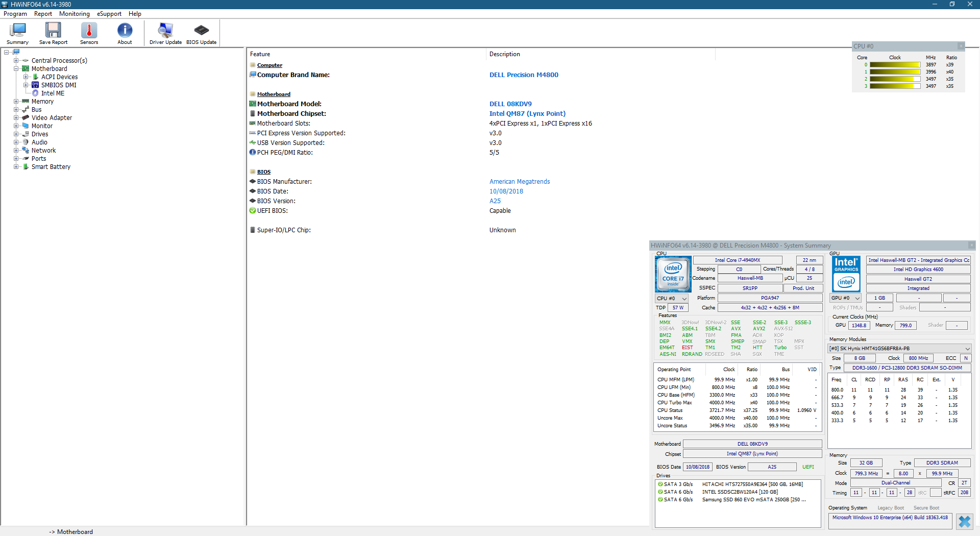
Task: Open the CPU #0 selector dropdown
Action: coord(672,298)
